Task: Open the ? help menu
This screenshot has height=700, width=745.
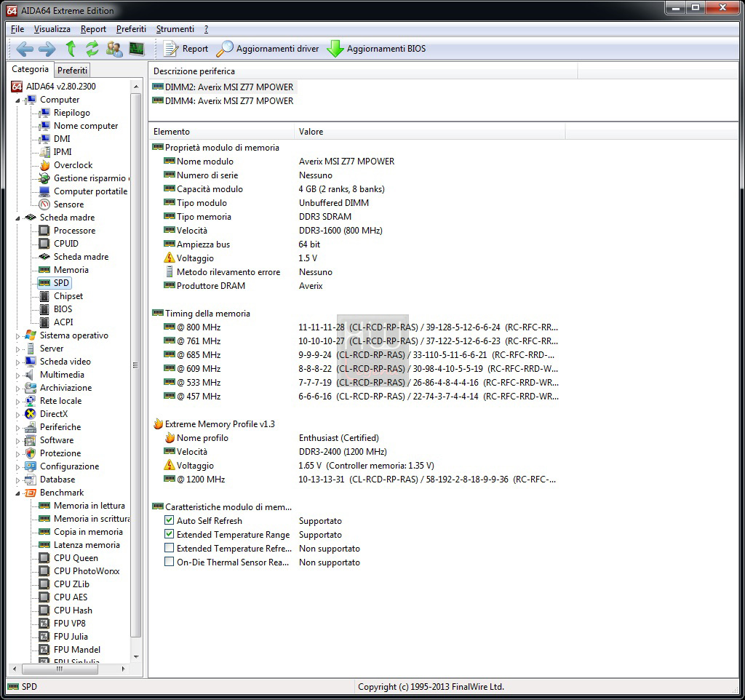Action: pos(206,29)
